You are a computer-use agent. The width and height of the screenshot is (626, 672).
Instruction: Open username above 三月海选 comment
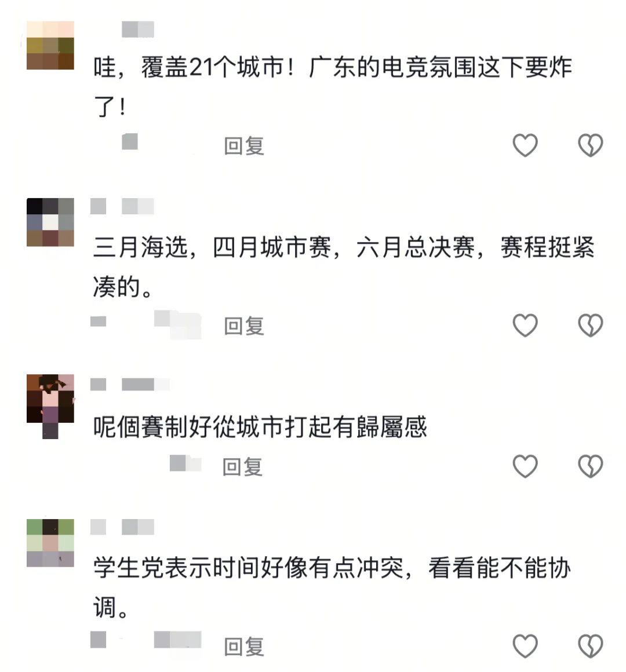pyautogui.click(x=122, y=206)
